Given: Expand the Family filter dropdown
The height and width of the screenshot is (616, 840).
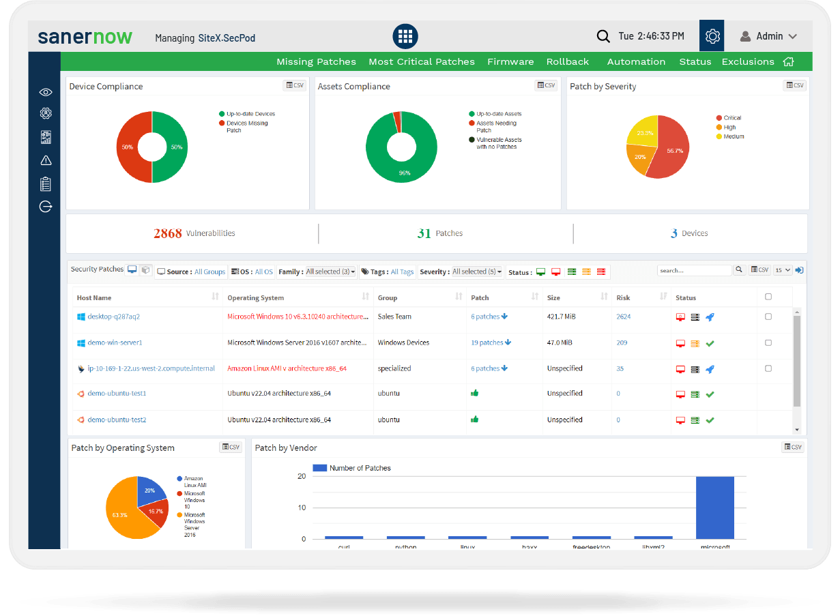Looking at the screenshot, I should (330, 272).
